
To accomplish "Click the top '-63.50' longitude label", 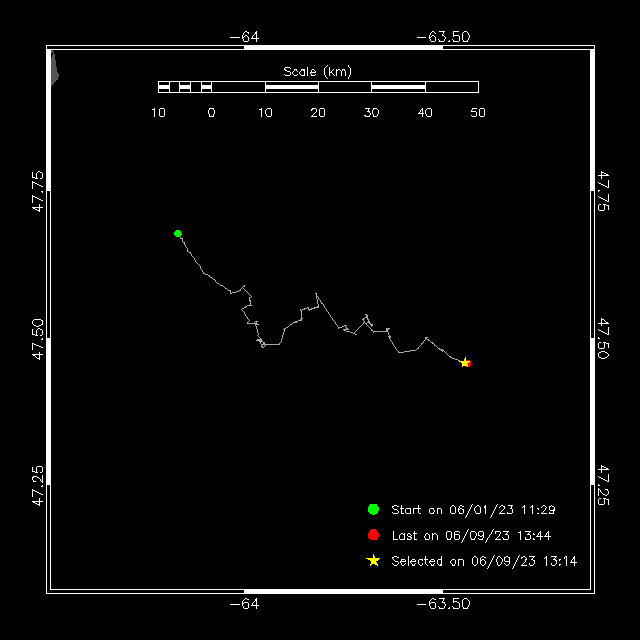I will 443,37.
